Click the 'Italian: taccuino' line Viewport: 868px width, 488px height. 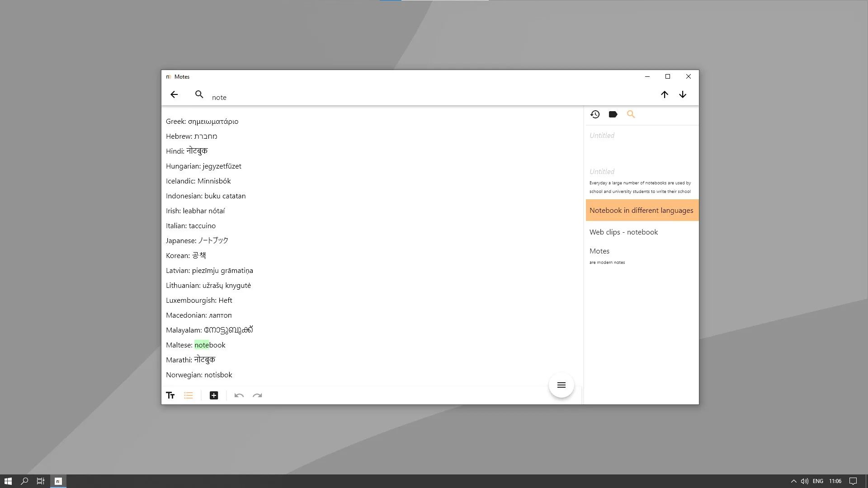click(x=191, y=225)
